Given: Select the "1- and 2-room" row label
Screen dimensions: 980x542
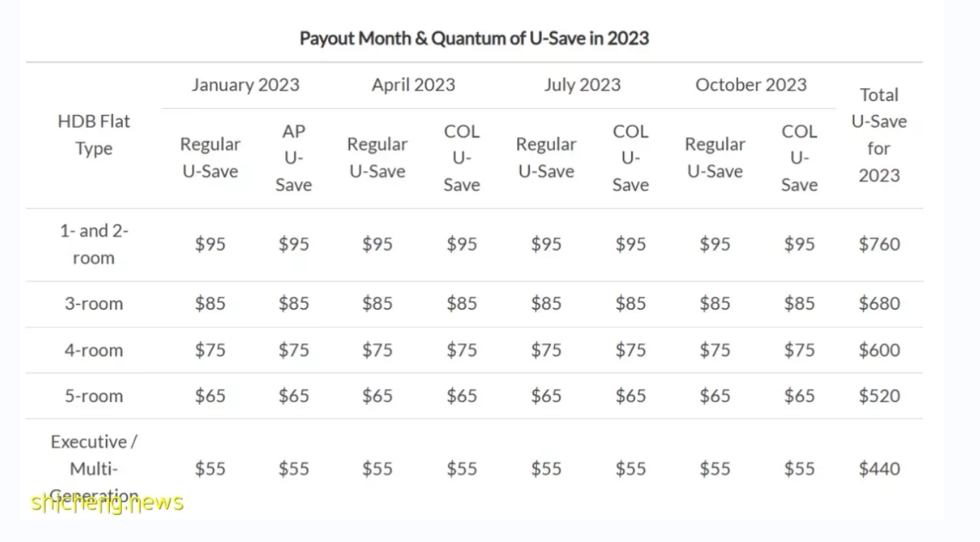Looking at the screenshot, I should pyautogui.click(x=94, y=244).
